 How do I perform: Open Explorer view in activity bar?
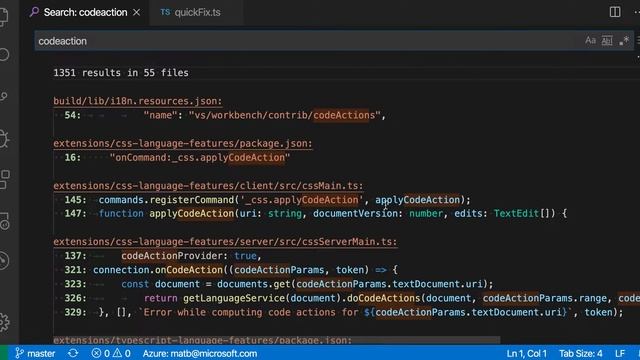pos(4,17)
